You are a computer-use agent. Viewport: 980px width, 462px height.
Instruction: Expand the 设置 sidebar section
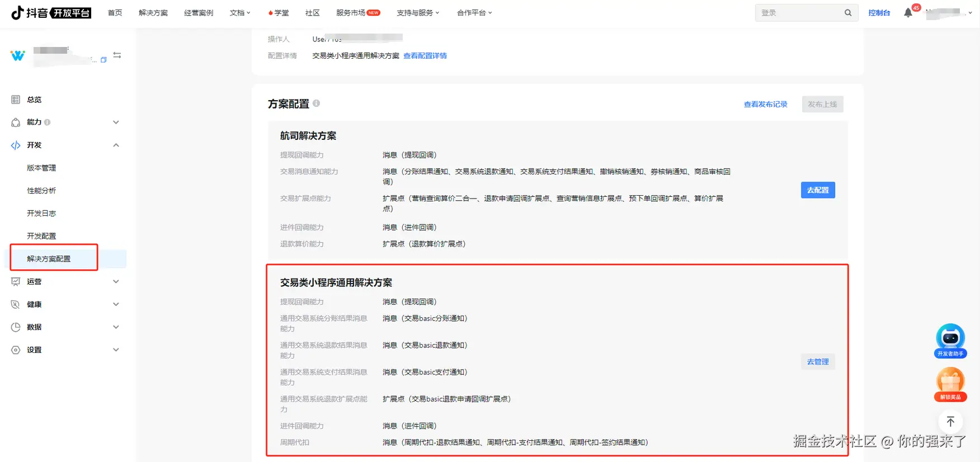116,350
